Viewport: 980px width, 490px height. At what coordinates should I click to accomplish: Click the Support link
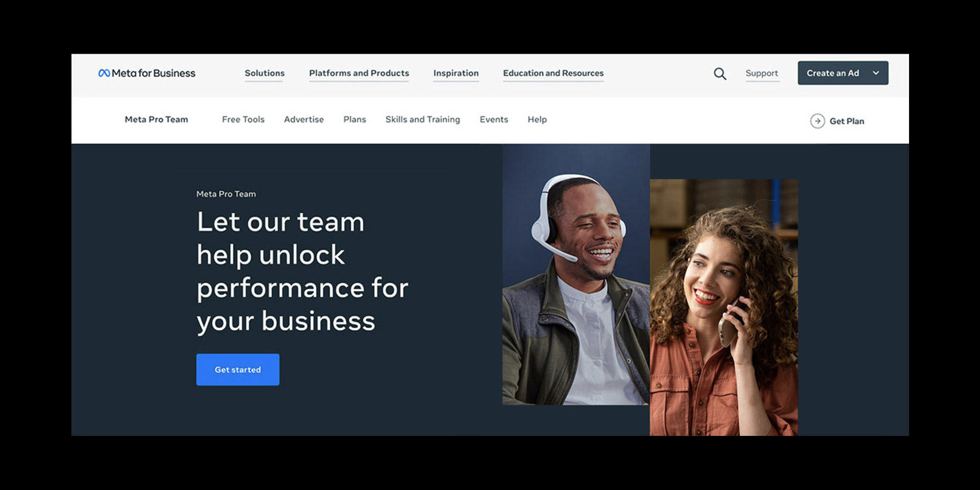[x=762, y=73]
